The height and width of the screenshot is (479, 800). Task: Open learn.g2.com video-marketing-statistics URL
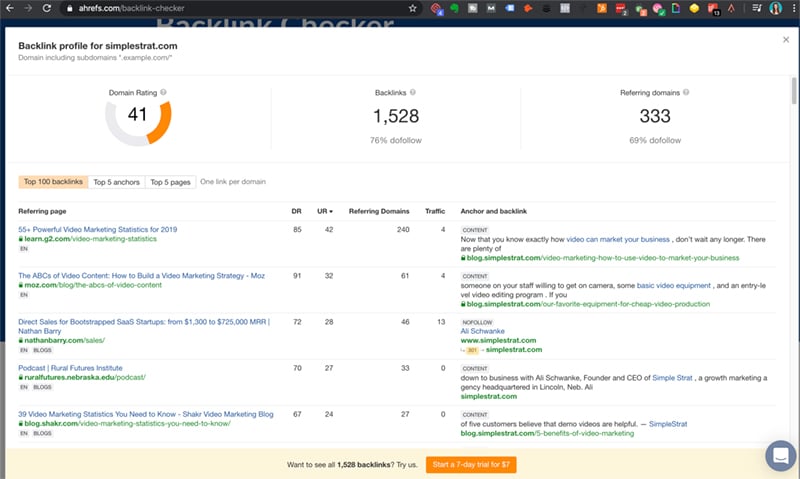90,239
